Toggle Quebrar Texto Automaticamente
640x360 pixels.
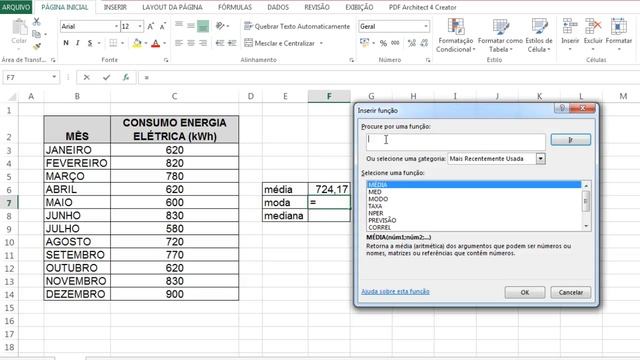pos(297,26)
